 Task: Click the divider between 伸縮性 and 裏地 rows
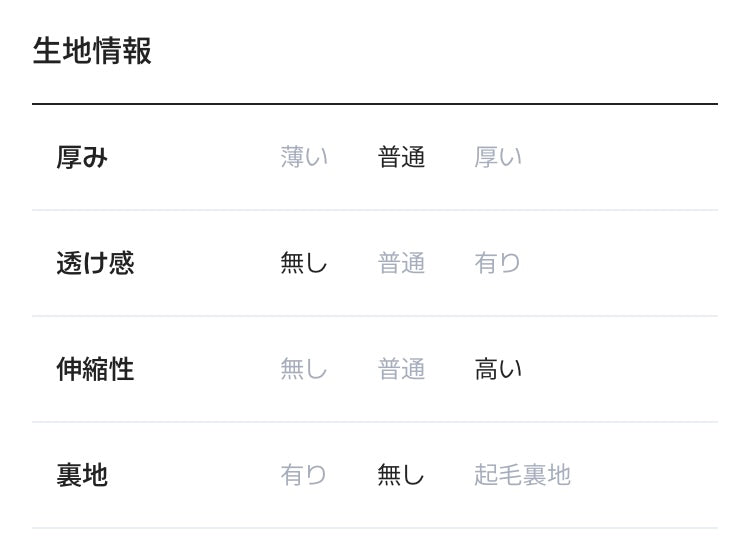click(x=375, y=422)
